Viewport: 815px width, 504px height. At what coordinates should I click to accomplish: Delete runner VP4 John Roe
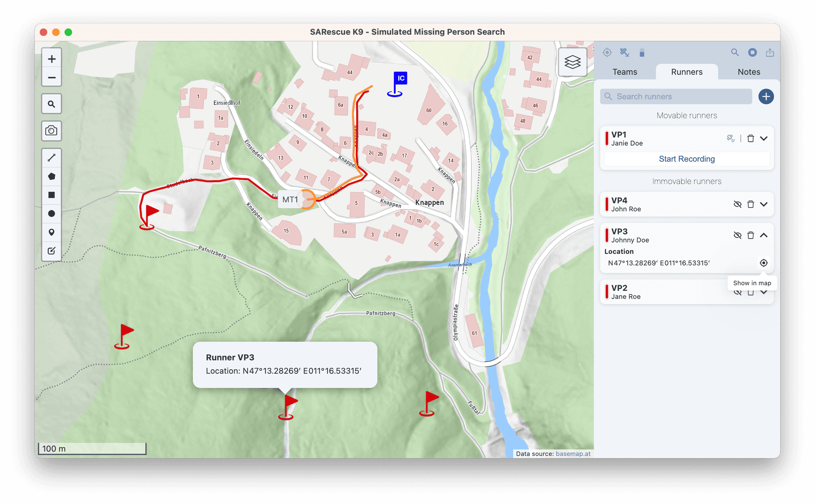point(750,204)
